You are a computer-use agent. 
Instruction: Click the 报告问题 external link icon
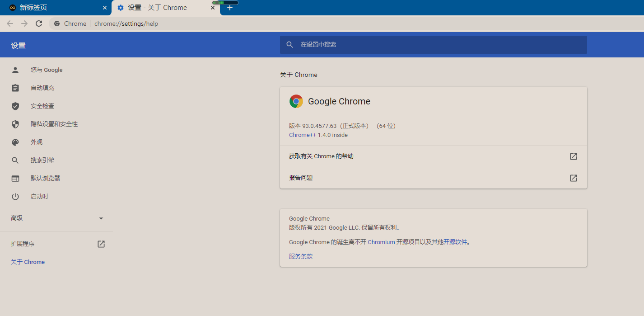pos(573,178)
